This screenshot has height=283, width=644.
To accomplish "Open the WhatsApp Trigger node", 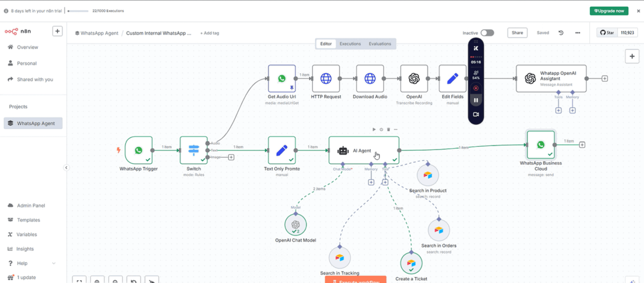I will point(138,150).
